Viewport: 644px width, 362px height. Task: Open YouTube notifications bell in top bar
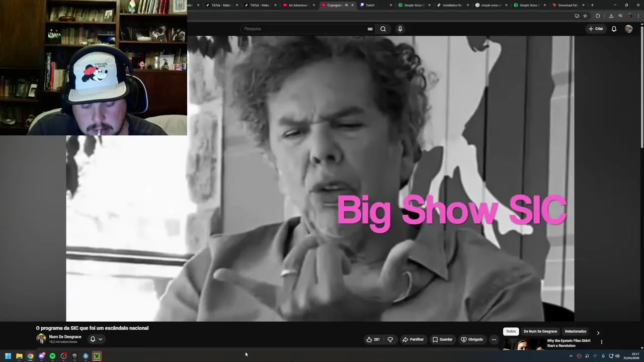click(x=614, y=29)
